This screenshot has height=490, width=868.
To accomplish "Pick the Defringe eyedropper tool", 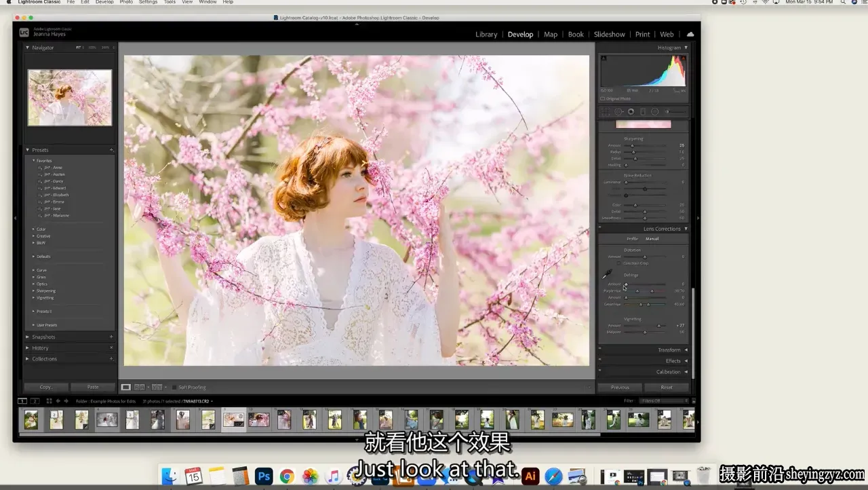I will (x=607, y=274).
